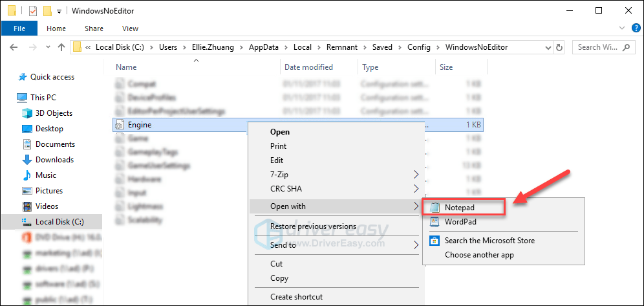The width and height of the screenshot is (644, 306).
Task: Open the recent locations dropdown arrow
Action: [x=48, y=48]
